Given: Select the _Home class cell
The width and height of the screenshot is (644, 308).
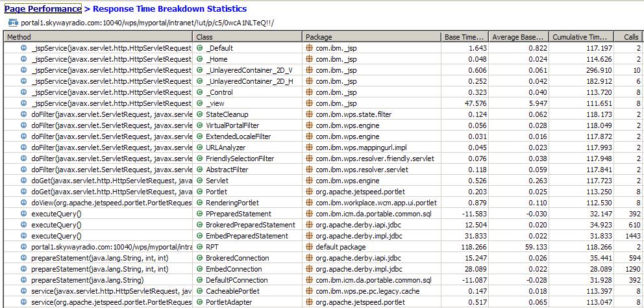Looking at the screenshot, I should (247, 59).
